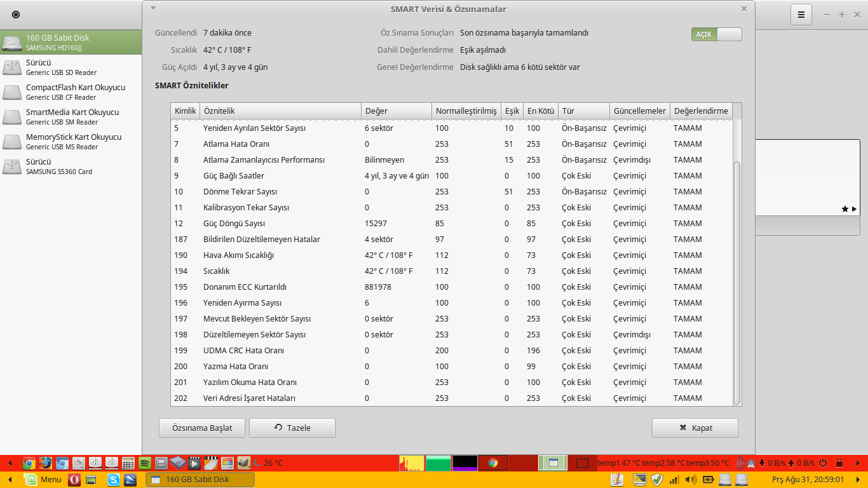Open the Disks hamburger menu button
The image size is (868, 488).
click(801, 15)
